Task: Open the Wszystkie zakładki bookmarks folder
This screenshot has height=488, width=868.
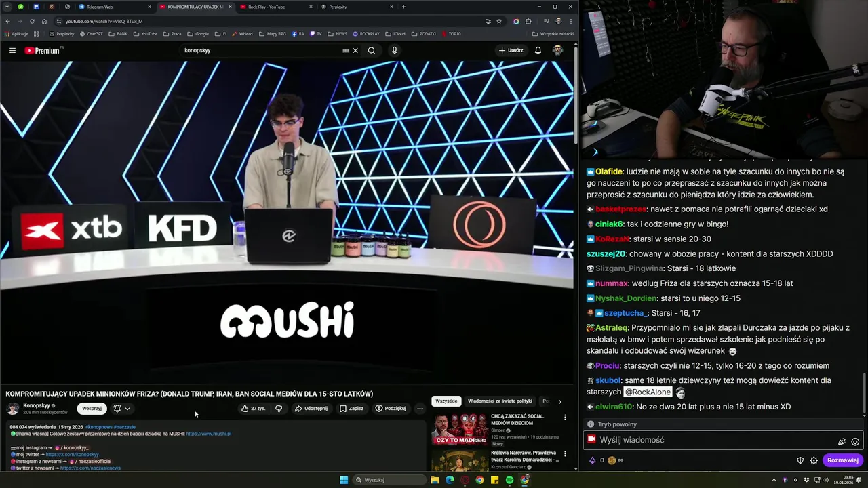Action: coord(553,33)
